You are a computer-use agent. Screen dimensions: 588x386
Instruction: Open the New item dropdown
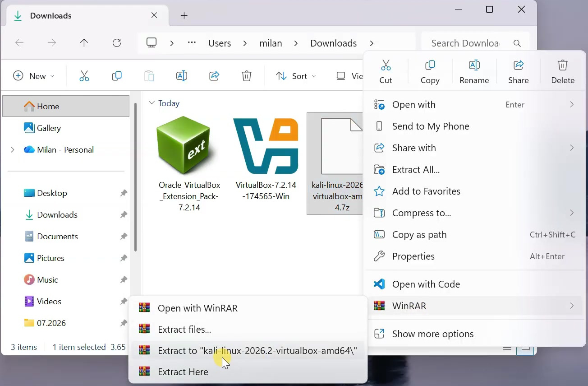[34, 76]
